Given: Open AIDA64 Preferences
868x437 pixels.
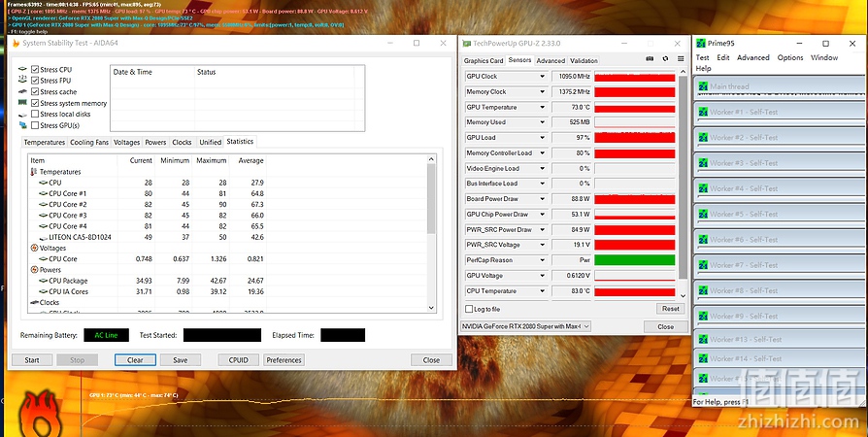Looking at the screenshot, I should pos(284,360).
